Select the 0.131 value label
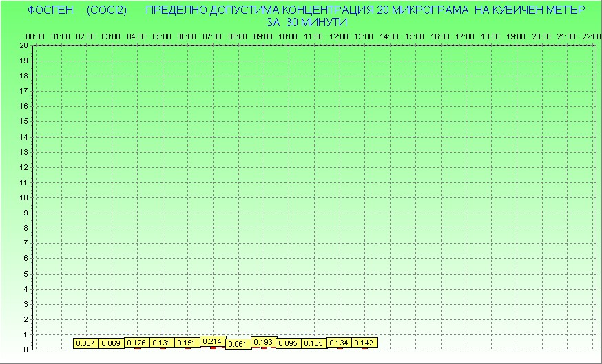This screenshot has height=364, width=602. pos(162,343)
